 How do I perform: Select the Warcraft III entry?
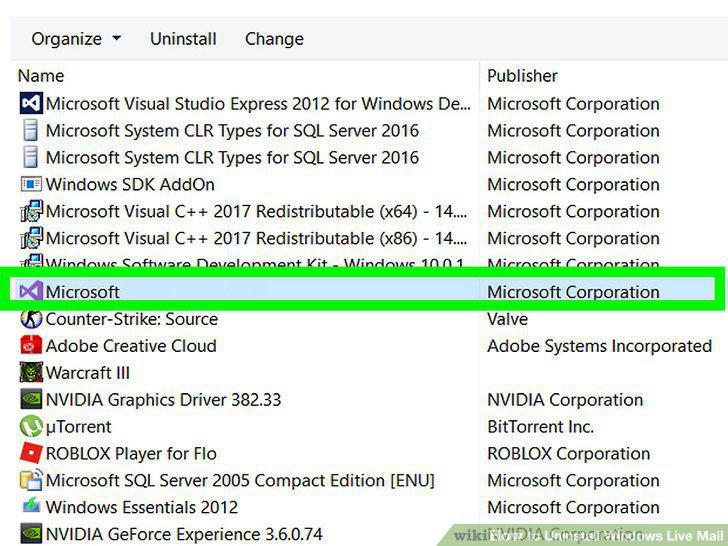pyautogui.click(x=88, y=373)
